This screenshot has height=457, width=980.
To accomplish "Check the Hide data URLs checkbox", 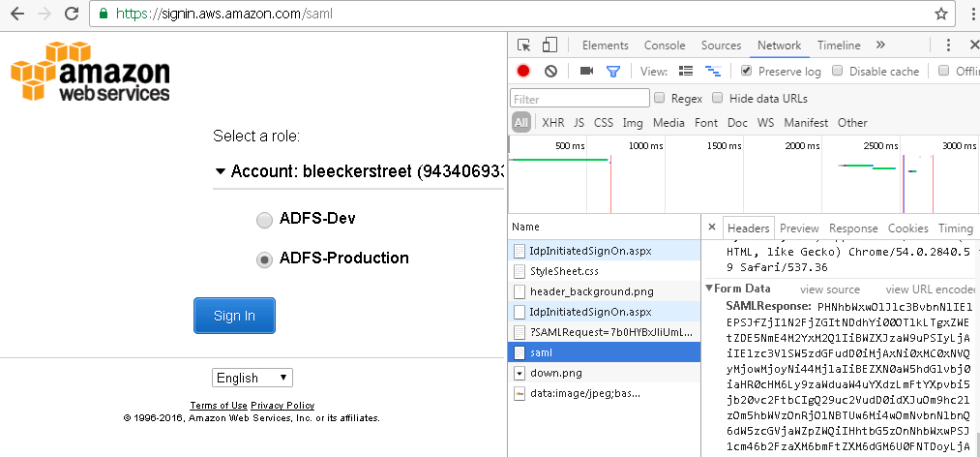I will point(718,98).
